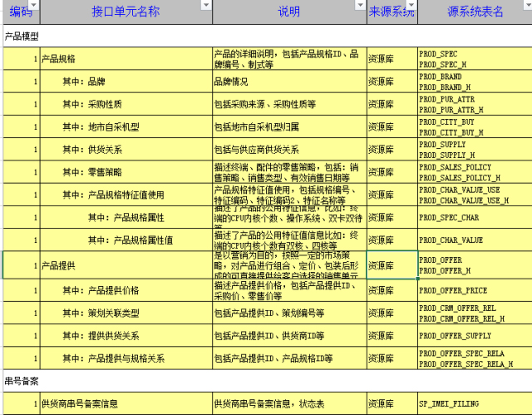Select the 其中：产品提供与规格关系 cell
532x415 pixels.
pos(126,358)
